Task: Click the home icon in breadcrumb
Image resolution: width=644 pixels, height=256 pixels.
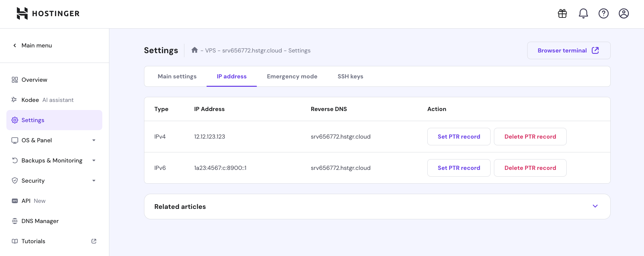Action: click(x=194, y=50)
